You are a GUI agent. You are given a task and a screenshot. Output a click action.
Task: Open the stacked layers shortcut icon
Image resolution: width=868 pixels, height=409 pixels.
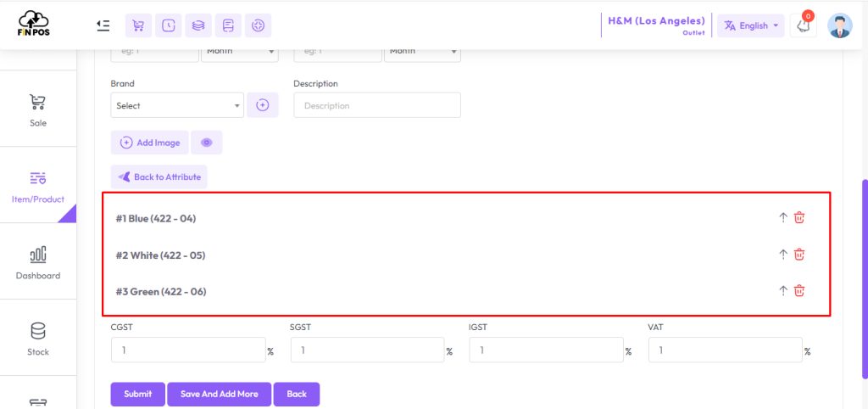tap(198, 25)
